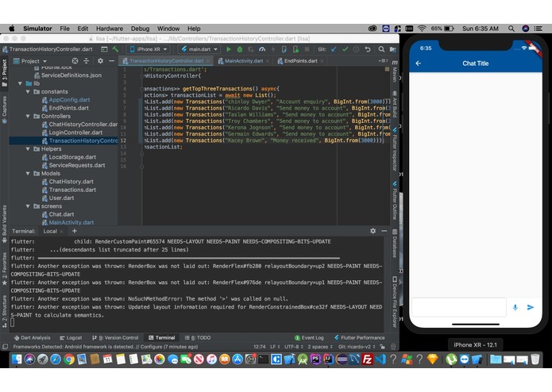This screenshot has width=552, height=392.
Task: Collapse the constants folder
Action: pos(28,92)
